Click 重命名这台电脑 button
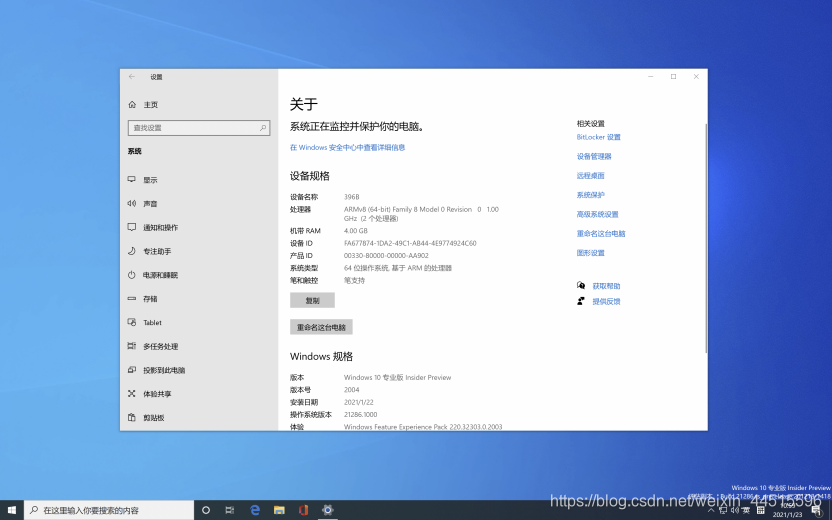 point(321,327)
